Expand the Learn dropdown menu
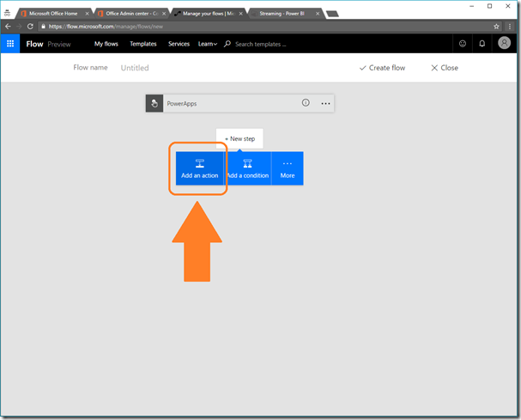 [207, 44]
